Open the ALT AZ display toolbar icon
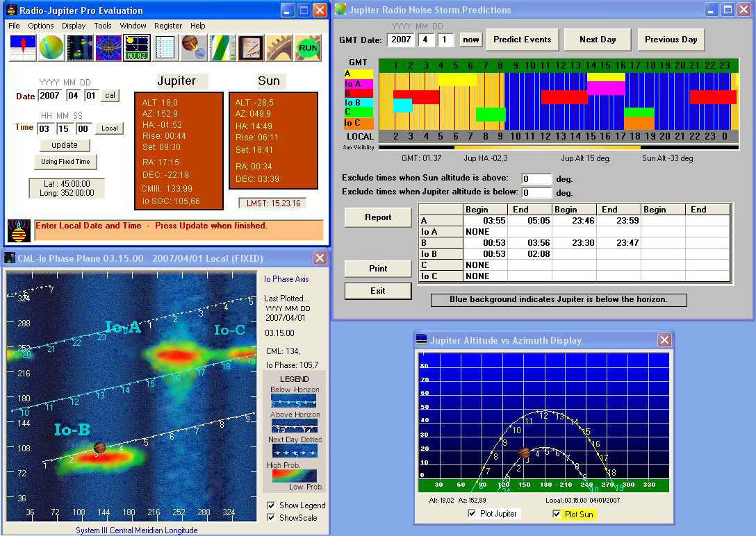This screenshot has height=536, width=756. (x=136, y=48)
